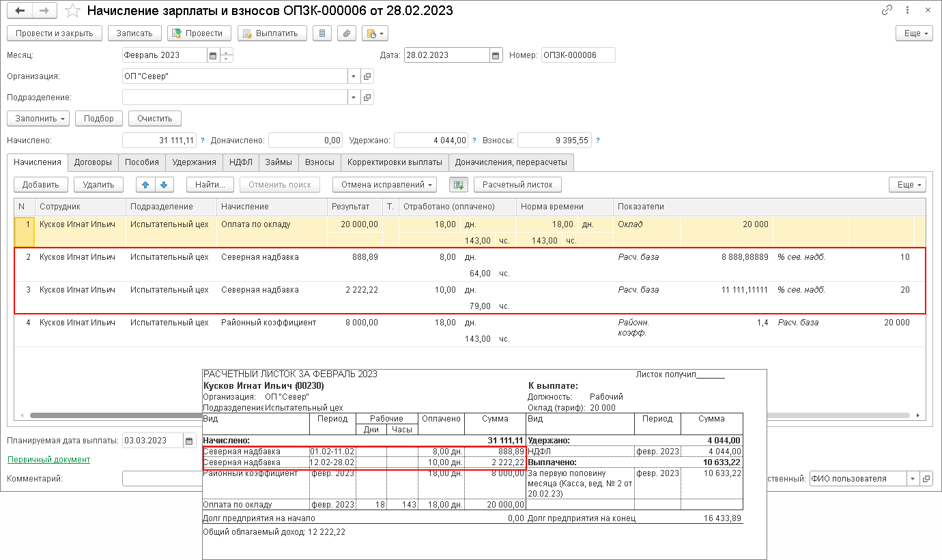Viewport: 942px width, 560px height.
Task: Open the Заполнить dropdown button
Action: [38, 119]
